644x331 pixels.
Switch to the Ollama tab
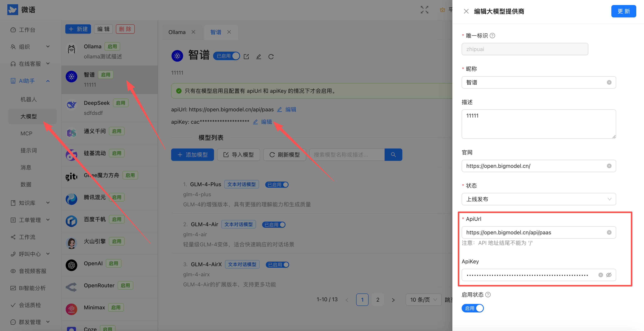coord(177,32)
